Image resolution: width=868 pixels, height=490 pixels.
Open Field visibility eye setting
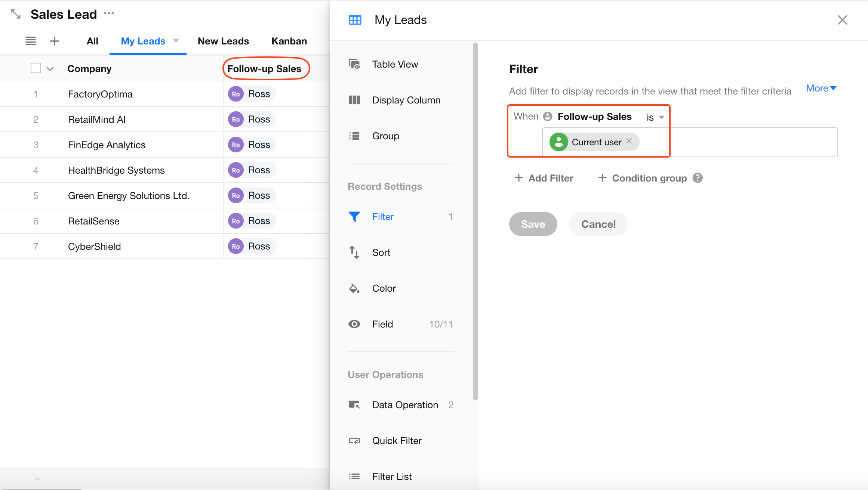pyautogui.click(x=382, y=324)
